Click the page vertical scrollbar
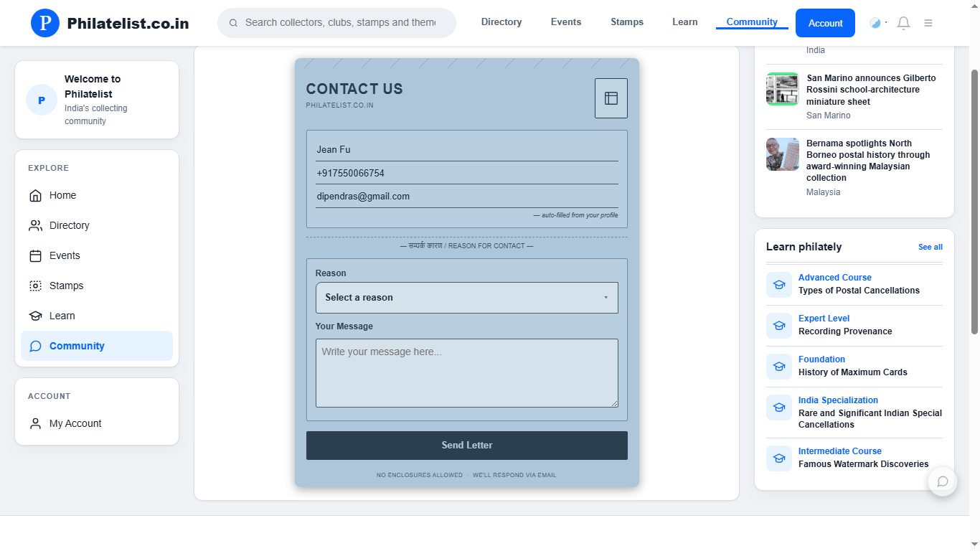980x551 pixels. coord(974,201)
